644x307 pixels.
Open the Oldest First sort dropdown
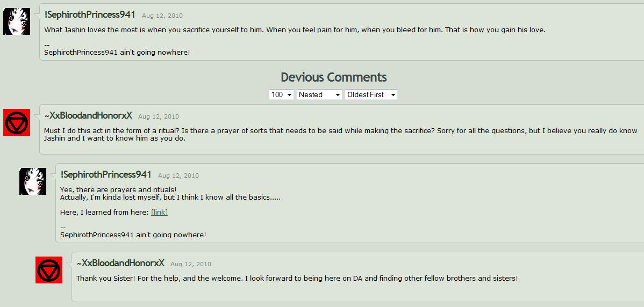[371, 94]
